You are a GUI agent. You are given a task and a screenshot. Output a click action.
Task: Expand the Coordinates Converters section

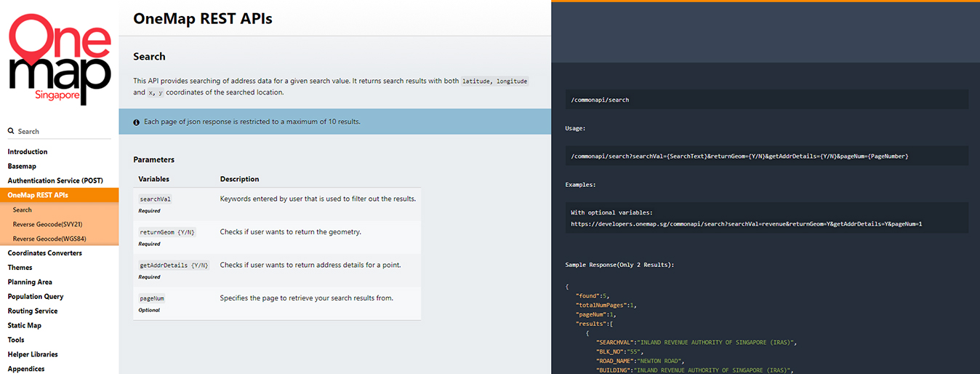point(45,253)
